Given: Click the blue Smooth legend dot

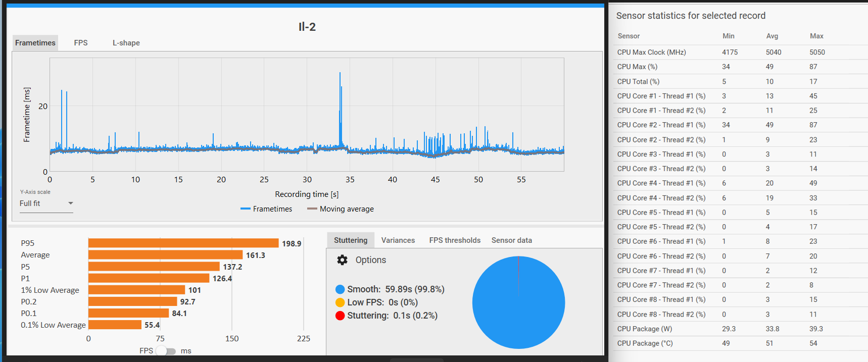Looking at the screenshot, I should (x=340, y=289).
